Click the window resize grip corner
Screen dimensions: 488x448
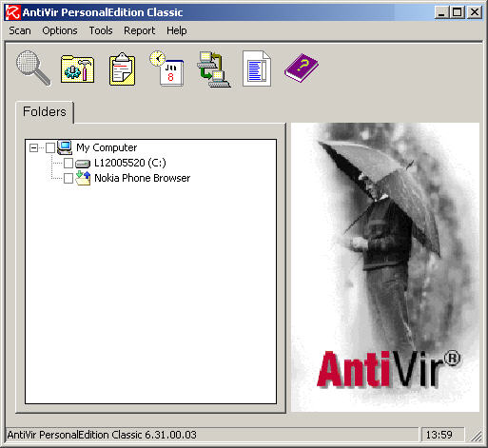point(477,437)
